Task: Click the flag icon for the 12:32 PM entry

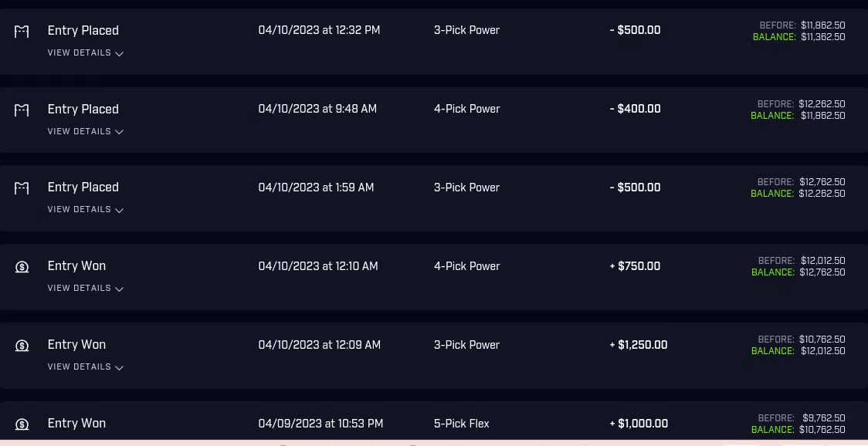Action: 22,32
